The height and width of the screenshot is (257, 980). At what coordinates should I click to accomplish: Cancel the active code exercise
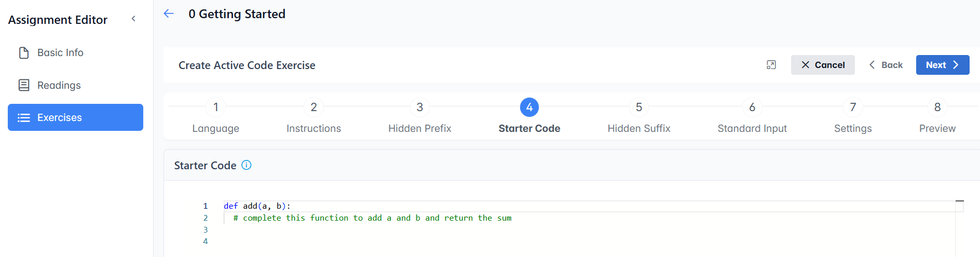823,65
